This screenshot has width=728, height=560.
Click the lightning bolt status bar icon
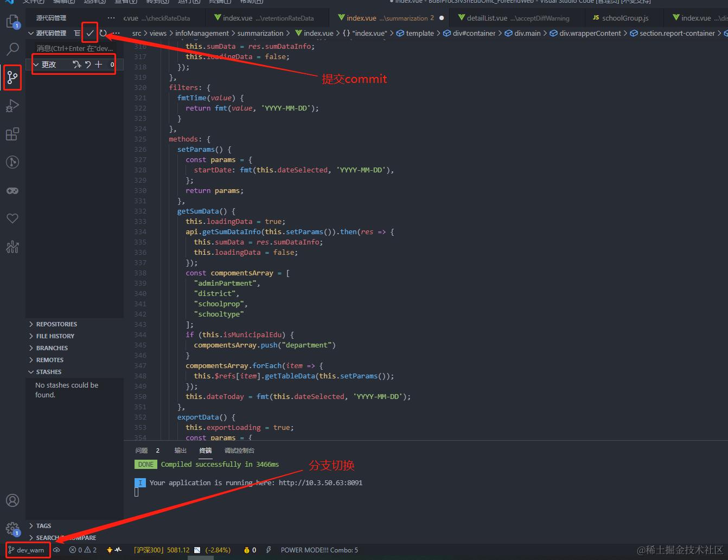(x=269, y=550)
